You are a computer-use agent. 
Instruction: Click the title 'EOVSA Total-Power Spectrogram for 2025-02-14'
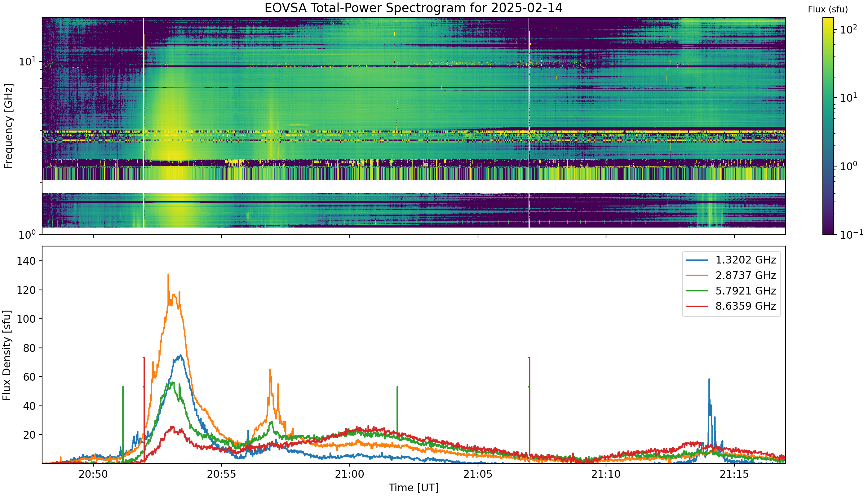pos(413,8)
